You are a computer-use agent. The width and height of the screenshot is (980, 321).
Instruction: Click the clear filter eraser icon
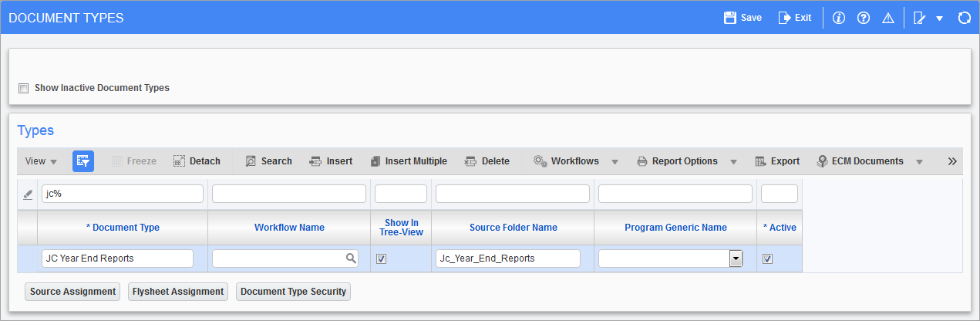tap(28, 194)
